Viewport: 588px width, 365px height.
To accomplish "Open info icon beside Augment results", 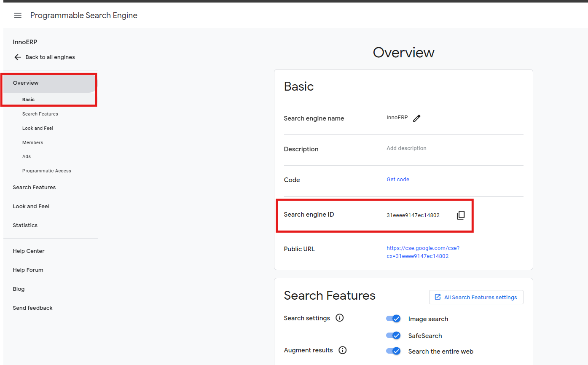I will (x=343, y=350).
